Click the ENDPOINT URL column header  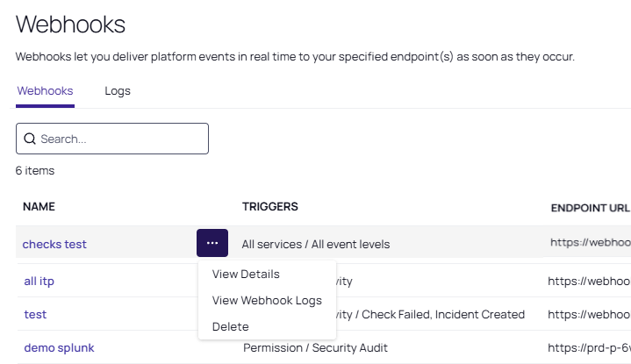click(x=590, y=208)
